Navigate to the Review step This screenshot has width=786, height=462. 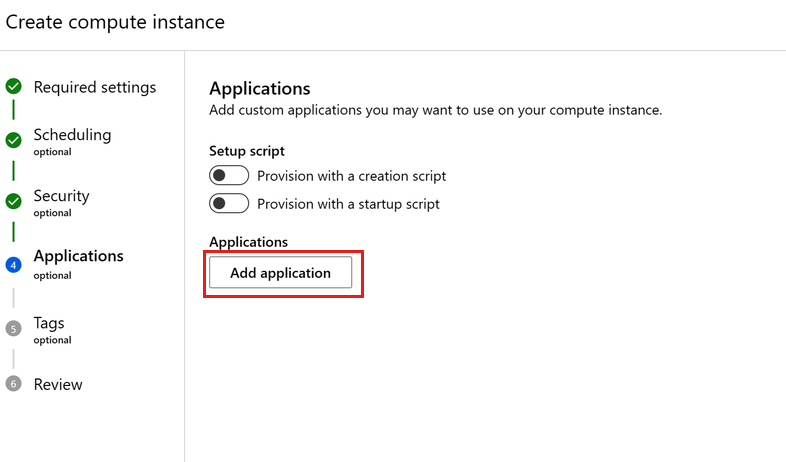58,384
